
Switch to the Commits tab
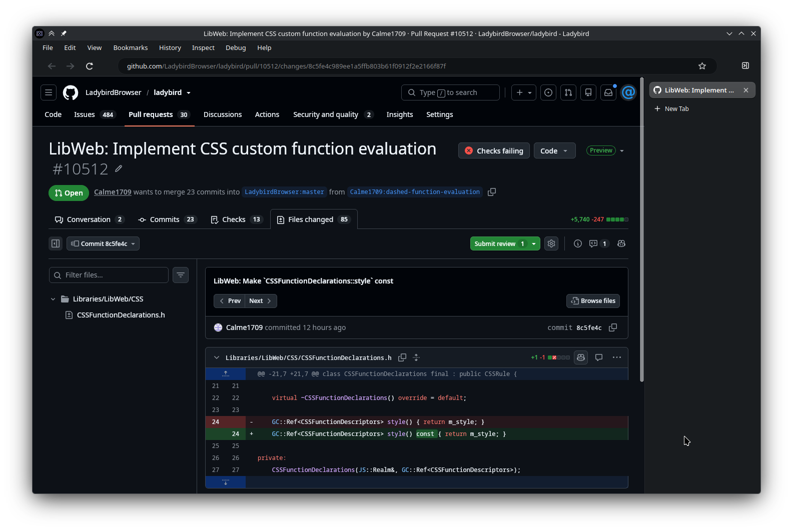point(167,219)
